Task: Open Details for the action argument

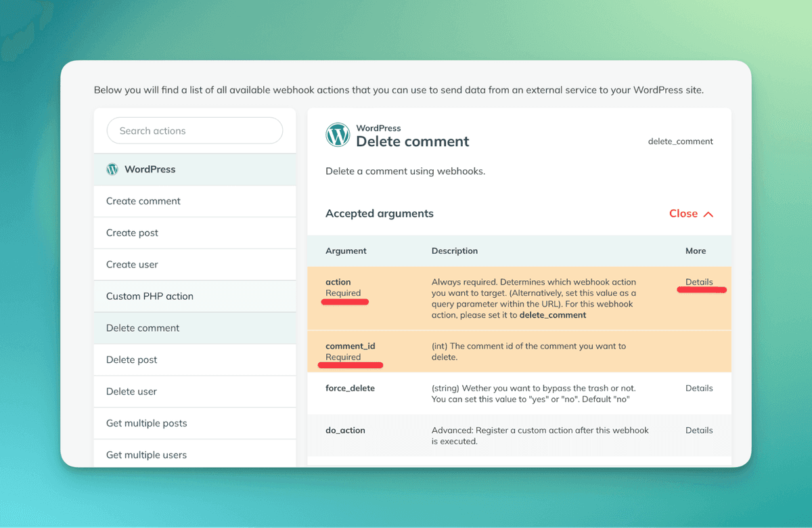Action: [699, 282]
